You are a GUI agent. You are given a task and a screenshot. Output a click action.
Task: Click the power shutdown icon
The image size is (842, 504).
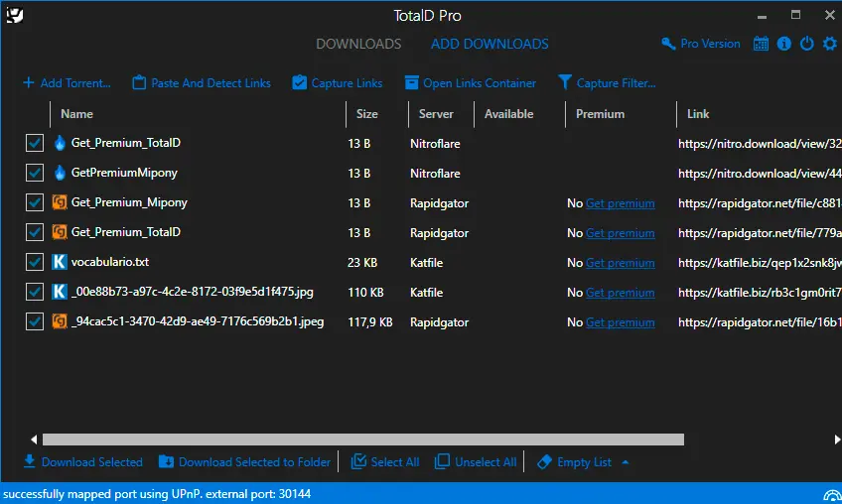click(x=806, y=44)
